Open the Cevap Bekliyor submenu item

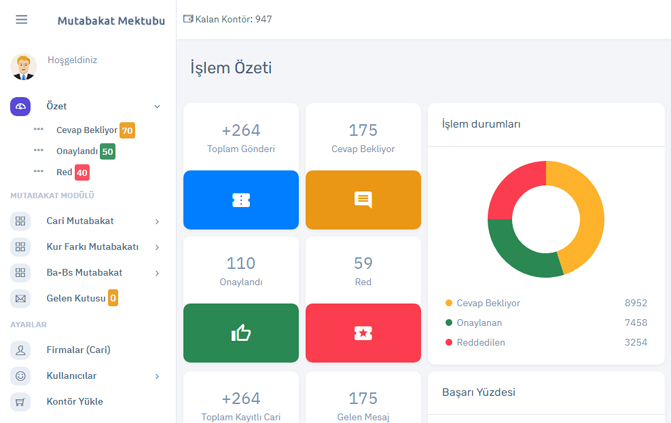[86, 130]
